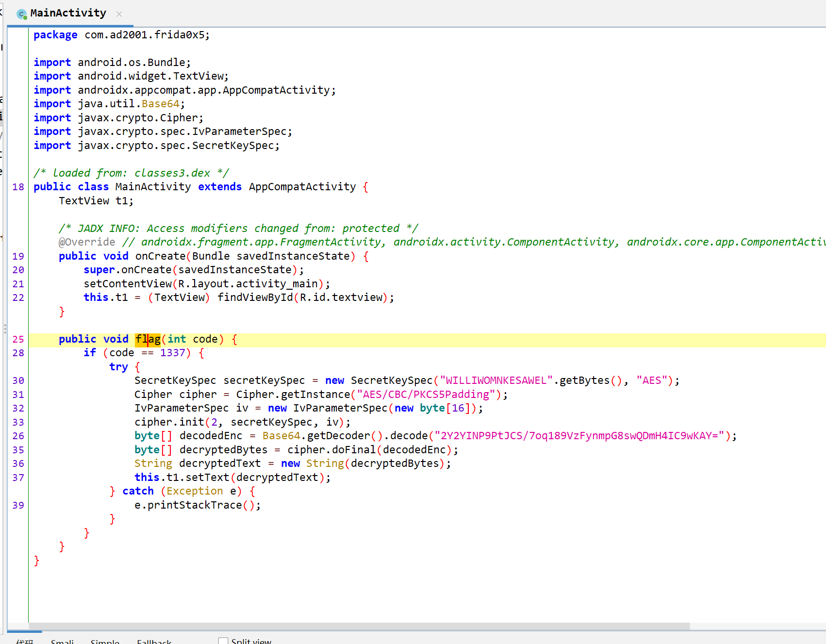
Task: Click the "loaded from: classes3.dex" comment
Action: pyautogui.click(x=131, y=173)
